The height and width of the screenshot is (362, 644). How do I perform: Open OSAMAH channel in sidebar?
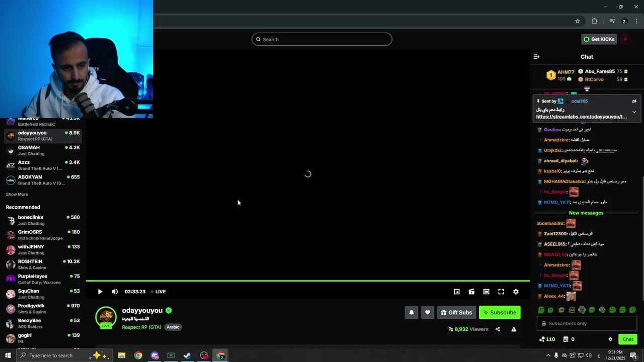[43, 150]
